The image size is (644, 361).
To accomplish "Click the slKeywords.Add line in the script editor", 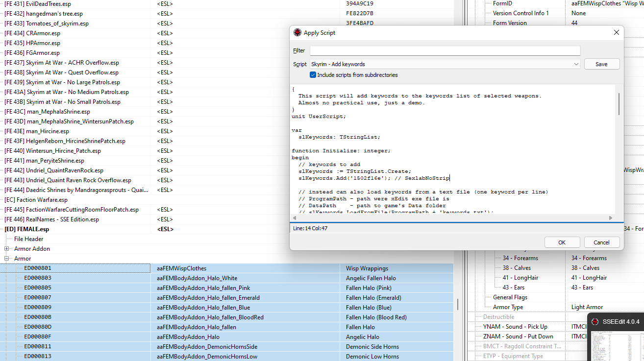I will [x=373, y=178].
